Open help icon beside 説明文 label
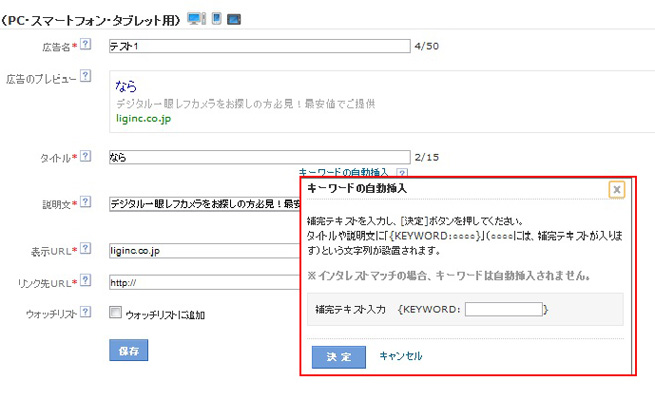The image size is (655, 400). coord(85,203)
